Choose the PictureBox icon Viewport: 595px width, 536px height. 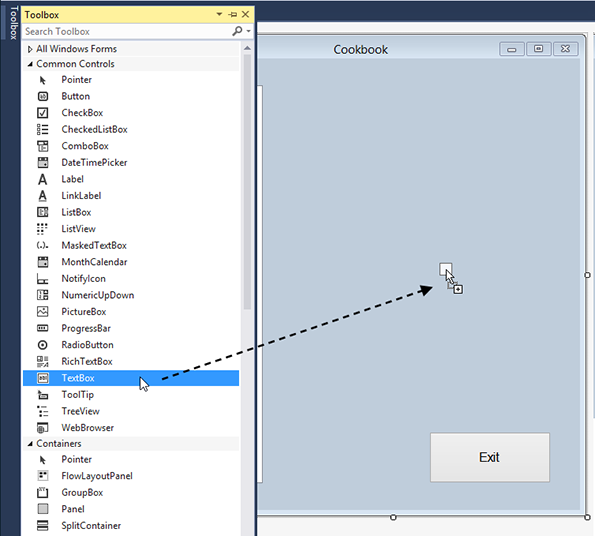coord(42,312)
